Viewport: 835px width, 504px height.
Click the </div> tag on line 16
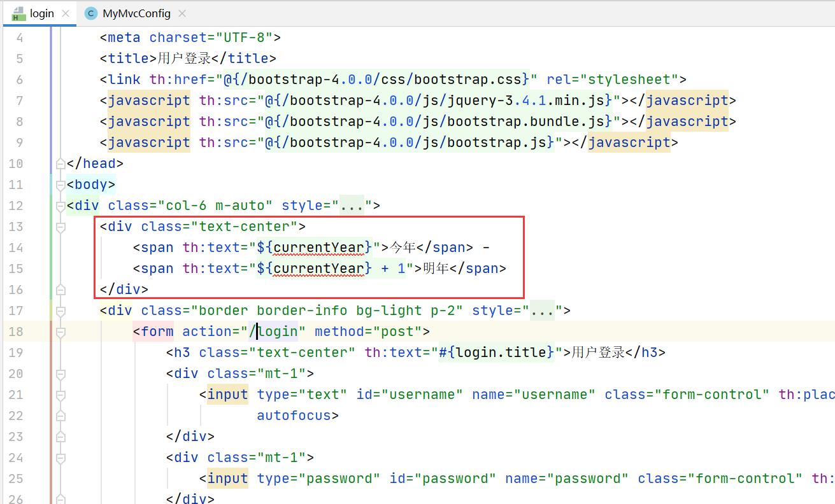124,290
